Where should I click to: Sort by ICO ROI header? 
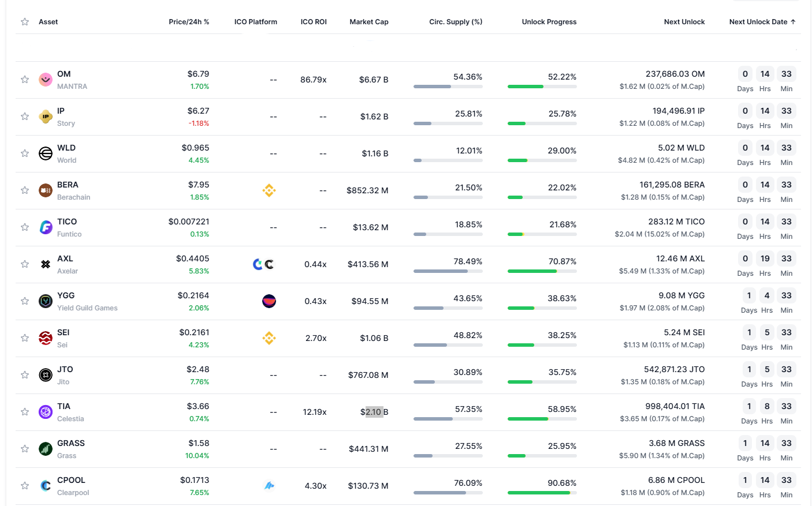coord(314,22)
